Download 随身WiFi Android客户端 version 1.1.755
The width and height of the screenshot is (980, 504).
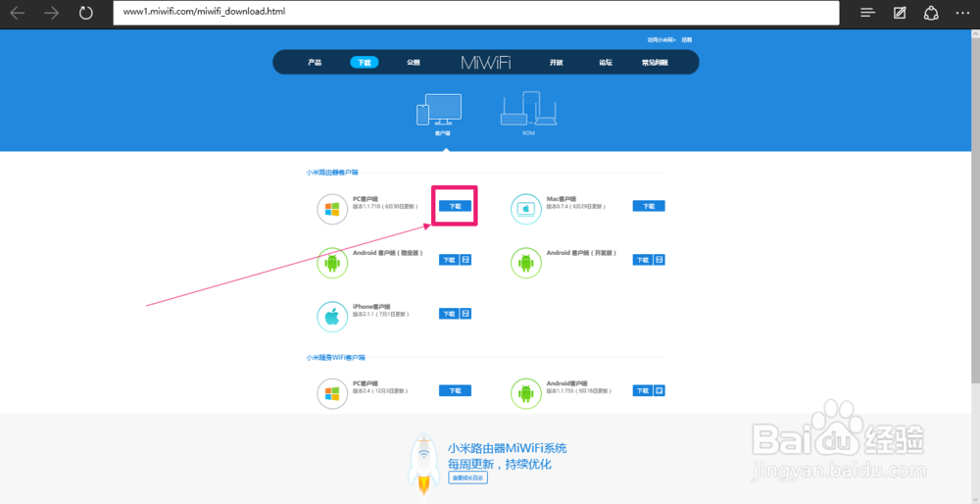click(643, 390)
